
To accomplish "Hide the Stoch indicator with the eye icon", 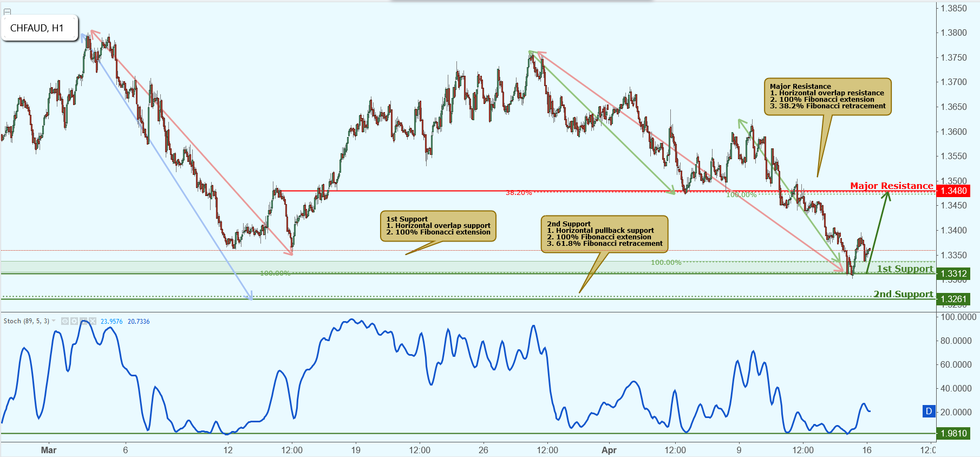I will pyautogui.click(x=65, y=321).
